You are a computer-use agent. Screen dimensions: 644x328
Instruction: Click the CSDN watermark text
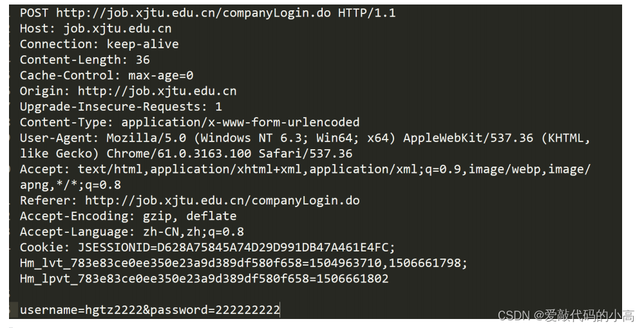(566, 316)
